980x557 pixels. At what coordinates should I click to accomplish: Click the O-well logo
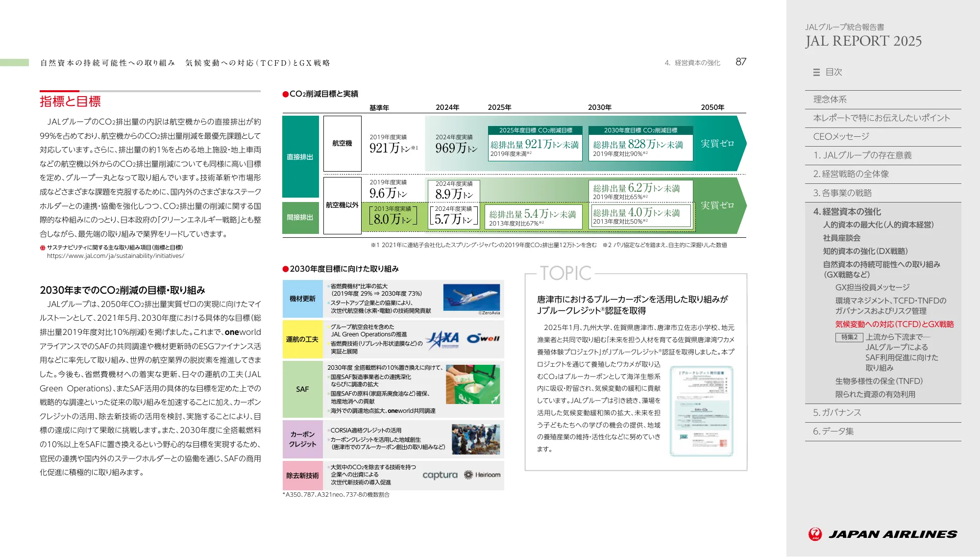click(x=483, y=338)
